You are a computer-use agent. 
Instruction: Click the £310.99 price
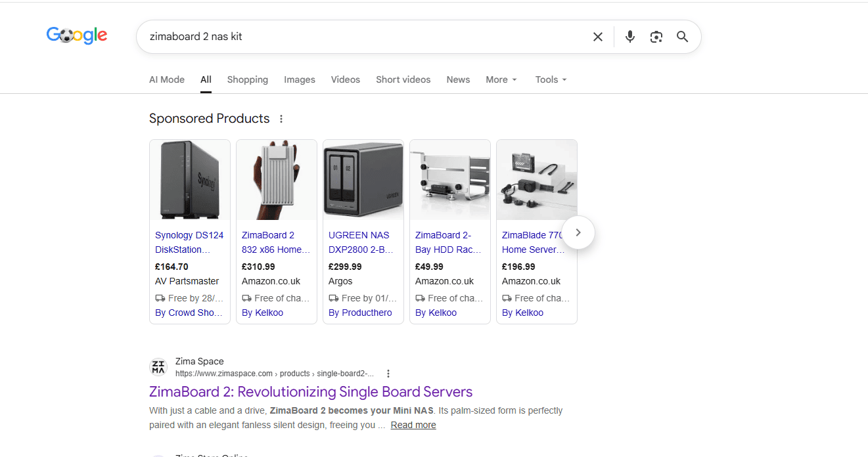tap(258, 267)
